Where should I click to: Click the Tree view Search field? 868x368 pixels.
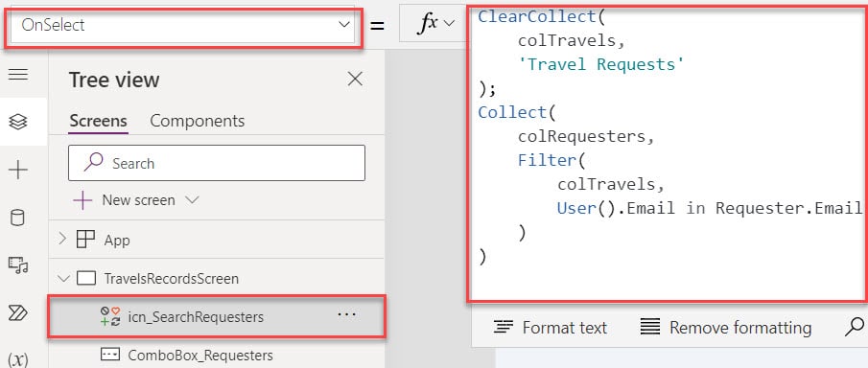point(217,163)
